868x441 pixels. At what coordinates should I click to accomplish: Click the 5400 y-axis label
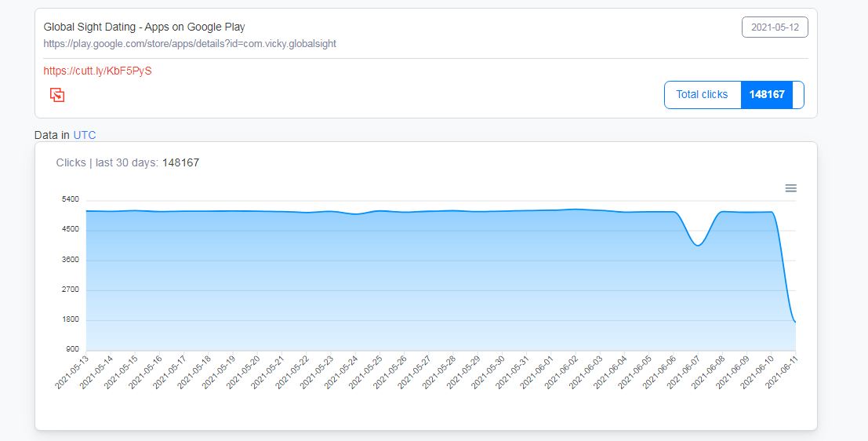(x=71, y=199)
